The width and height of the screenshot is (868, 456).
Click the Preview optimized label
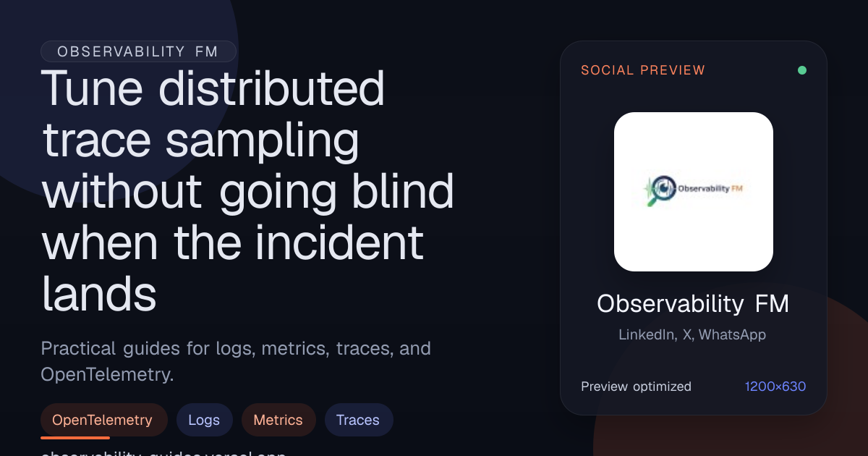[637, 387]
